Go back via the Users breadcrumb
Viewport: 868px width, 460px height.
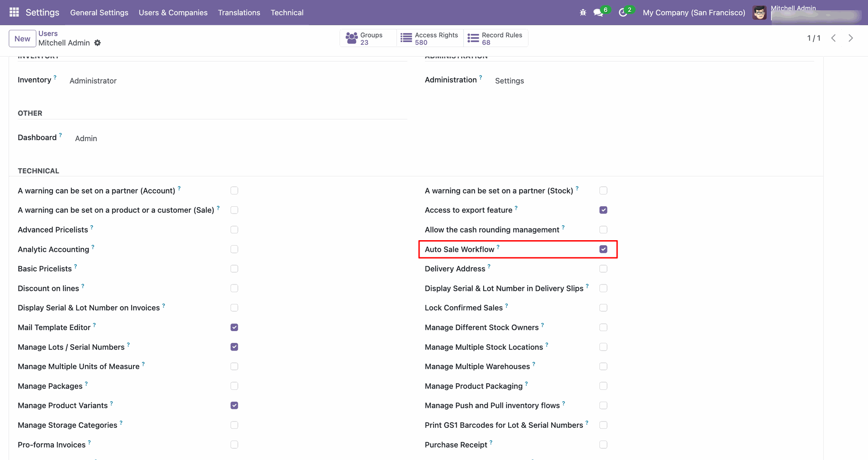pyautogui.click(x=48, y=33)
